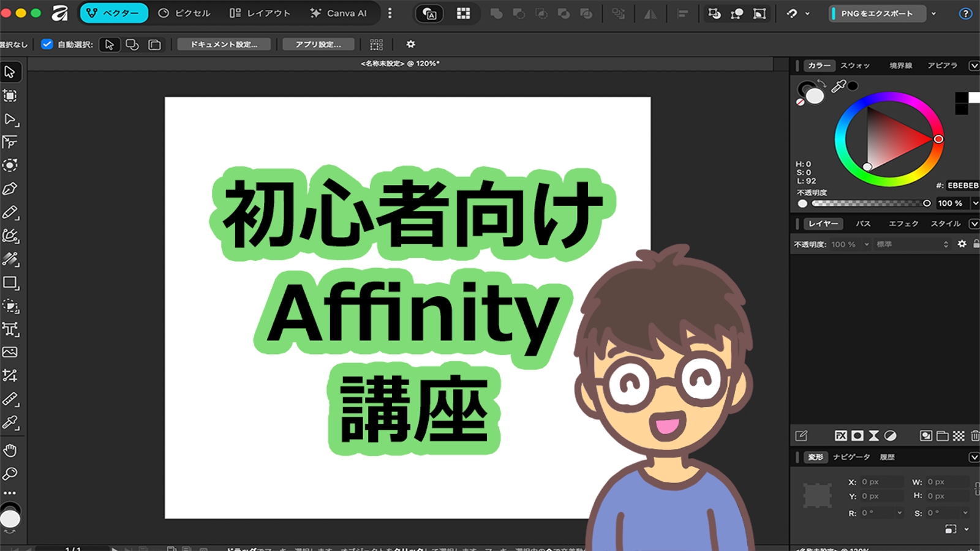The image size is (980, 551).
Task: Click the grid icon in the top toolbar
Action: point(463,13)
